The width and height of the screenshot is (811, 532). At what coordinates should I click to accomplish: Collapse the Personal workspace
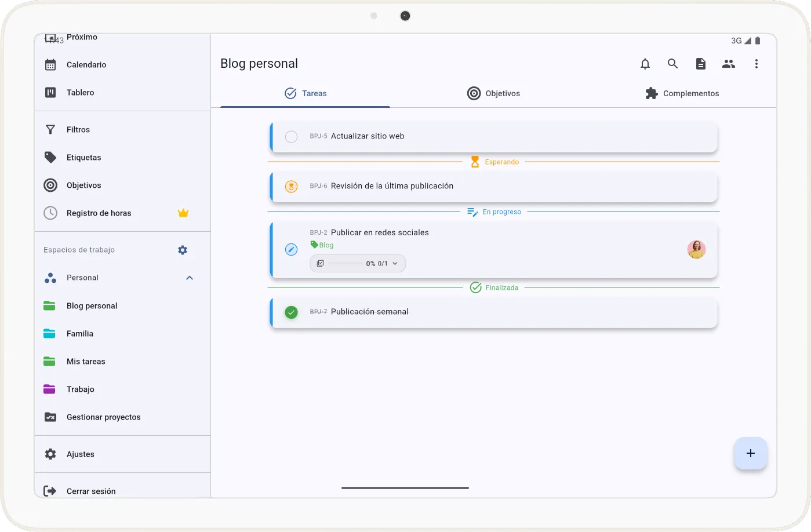pos(190,278)
